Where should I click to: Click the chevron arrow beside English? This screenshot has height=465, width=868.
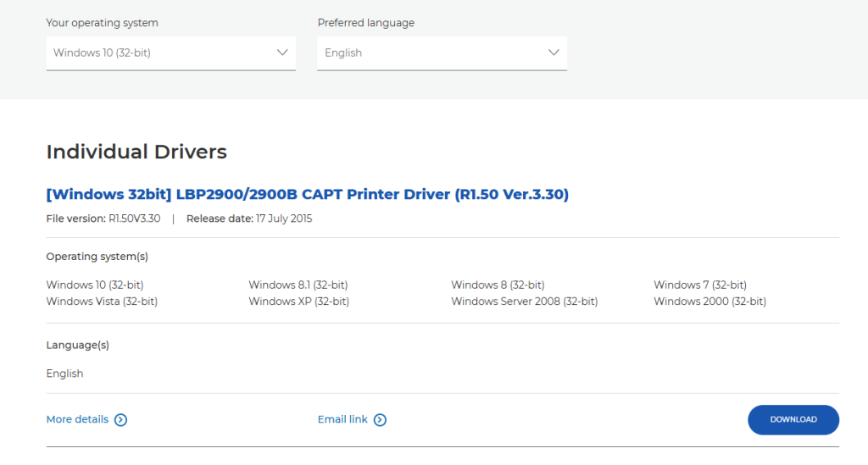(x=554, y=53)
